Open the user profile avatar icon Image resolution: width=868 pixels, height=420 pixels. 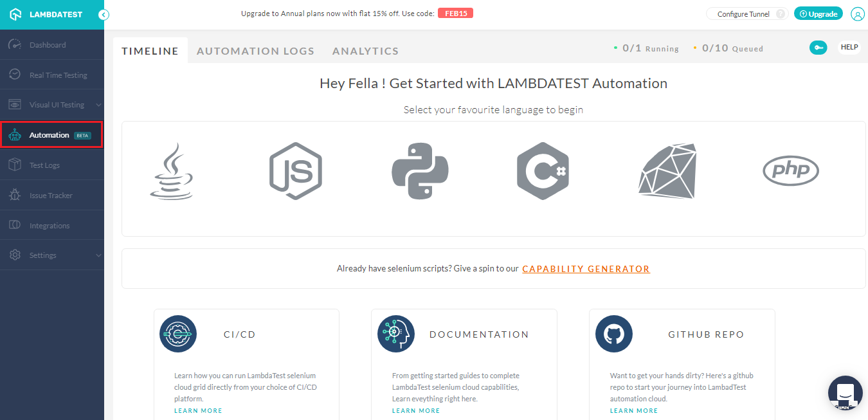point(857,14)
